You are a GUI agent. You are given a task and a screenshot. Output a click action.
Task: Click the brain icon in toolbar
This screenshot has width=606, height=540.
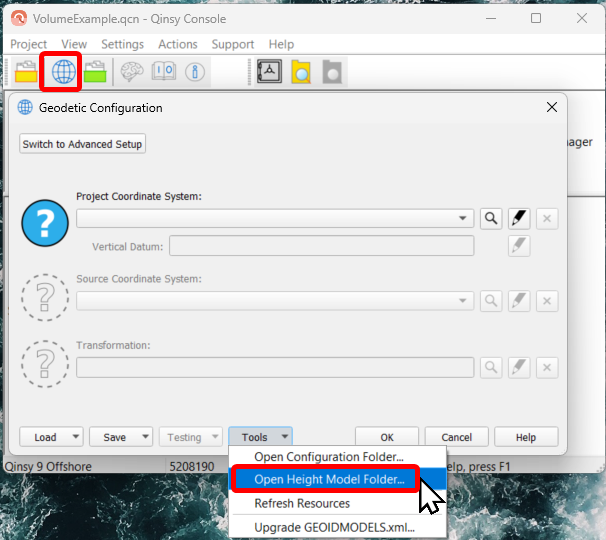[132, 72]
